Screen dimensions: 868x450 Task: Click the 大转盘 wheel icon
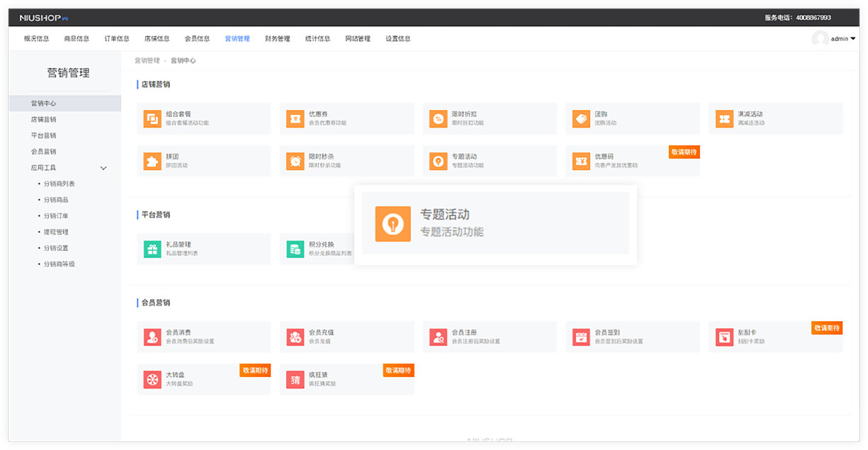152,380
